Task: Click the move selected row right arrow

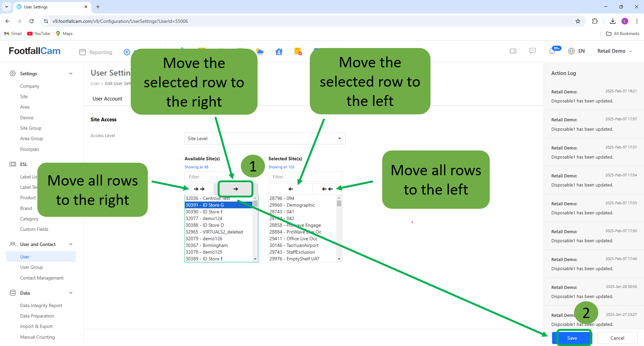Action: coord(236,189)
